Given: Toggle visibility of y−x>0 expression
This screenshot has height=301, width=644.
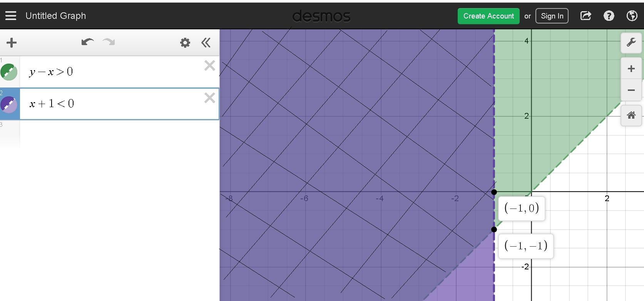Looking at the screenshot, I should click(9, 72).
